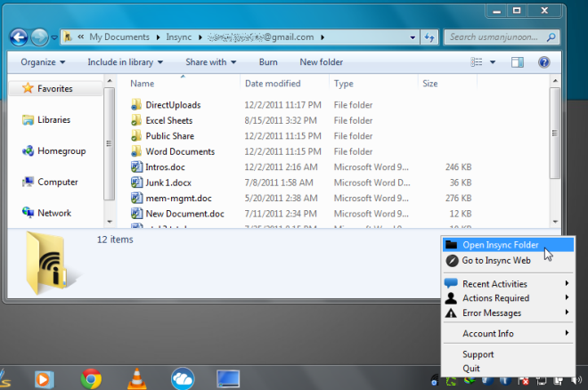The height and width of the screenshot is (390, 588).
Task: Expand the Share with dropdown
Action: [210, 62]
